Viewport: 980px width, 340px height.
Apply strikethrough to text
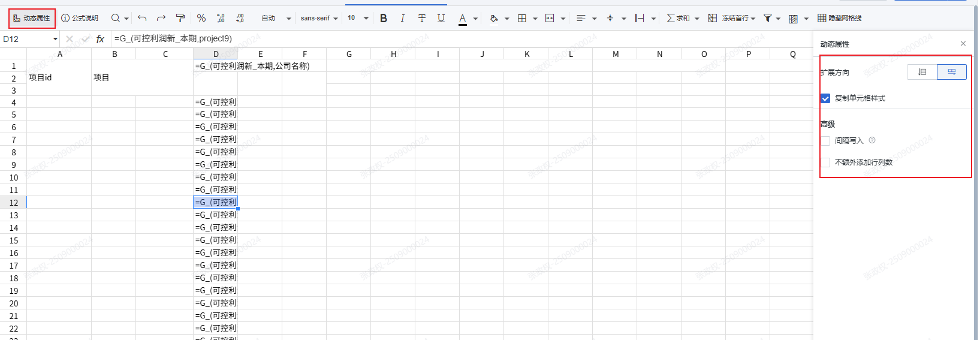[x=422, y=18]
